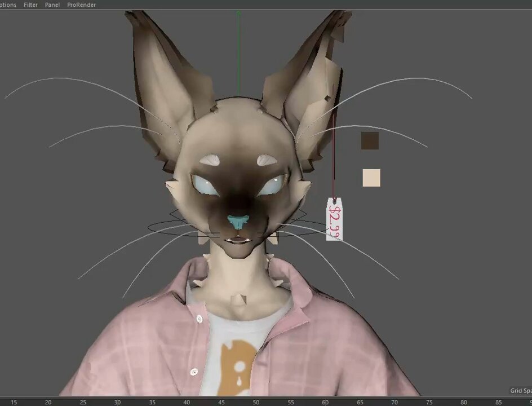This screenshot has height=406, width=532.
Task: Jump to frame 20 on timeline
Action: 48,402
